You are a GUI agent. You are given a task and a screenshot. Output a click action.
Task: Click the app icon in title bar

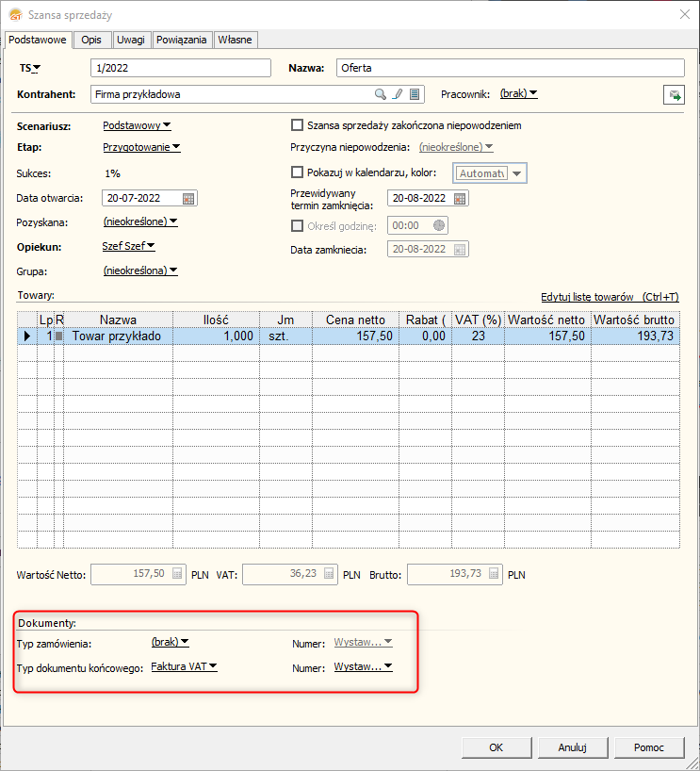coord(15,15)
